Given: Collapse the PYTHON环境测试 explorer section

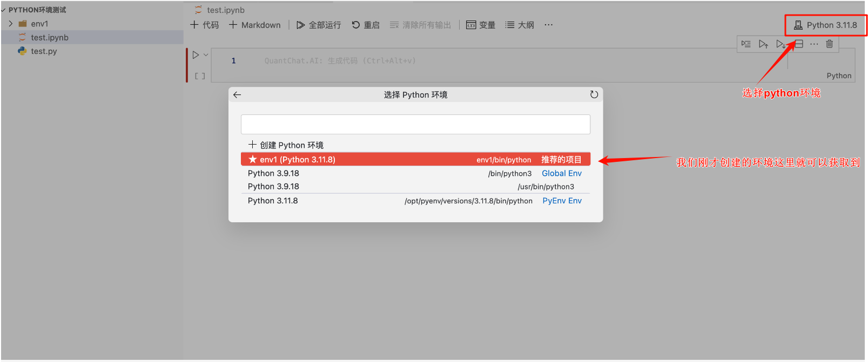Looking at the screenshot, I should pos(4,10).
